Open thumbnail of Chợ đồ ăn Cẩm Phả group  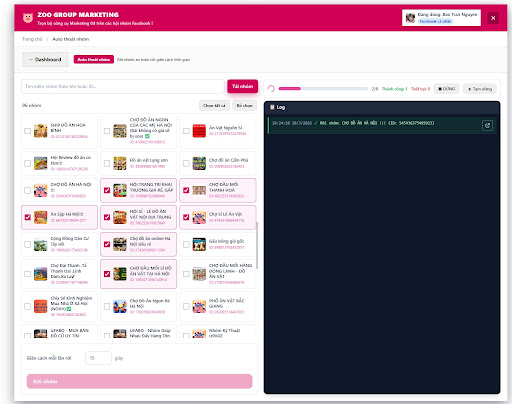point(199,163)
